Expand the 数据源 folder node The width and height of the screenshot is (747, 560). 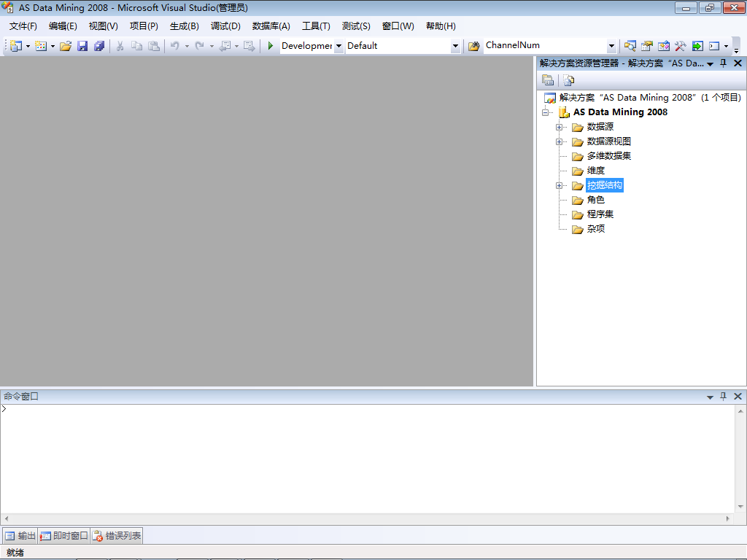pos(560,127)
